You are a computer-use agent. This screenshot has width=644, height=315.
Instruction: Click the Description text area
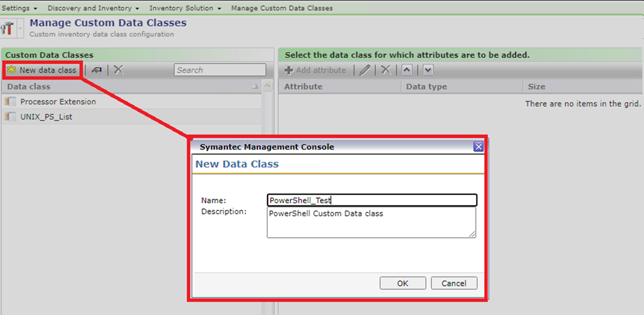(x=371, y=222)
